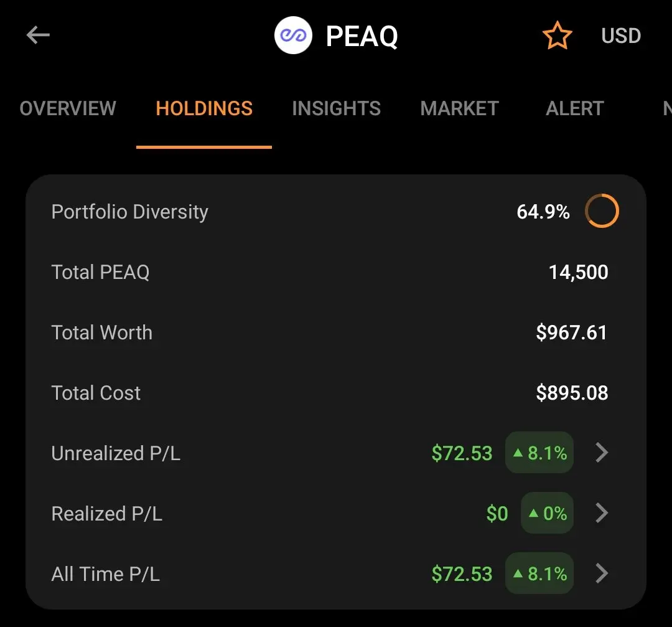
Task: Expand Realized P/L details chevron
Action: point(602,513)
